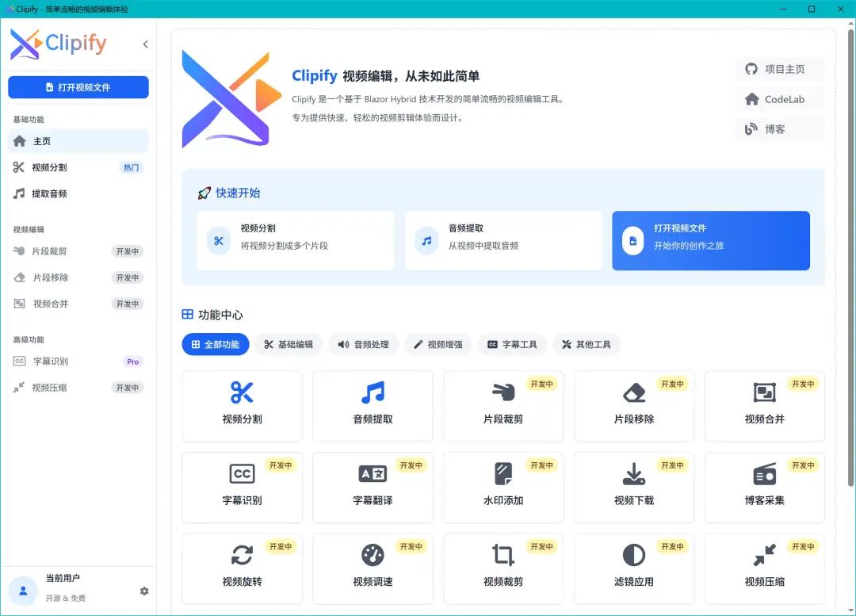Click the music note icon beside 提取音频
Image resolution: width=856 pixels, height=616 pixels.
pyautogui.click(x=19, y=193)
